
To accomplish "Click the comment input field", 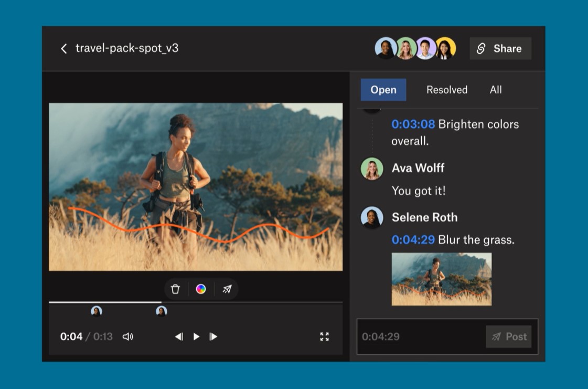I will click(420, 337).
